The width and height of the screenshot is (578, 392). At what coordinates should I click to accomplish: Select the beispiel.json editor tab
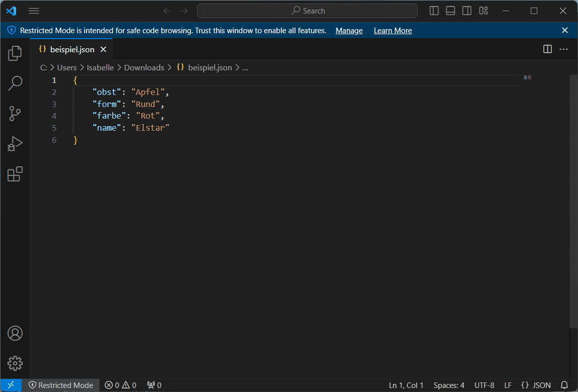72,49
